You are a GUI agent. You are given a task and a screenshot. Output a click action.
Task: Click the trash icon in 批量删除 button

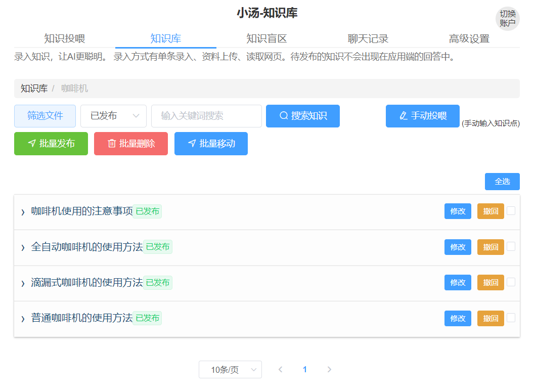point(112,143)
